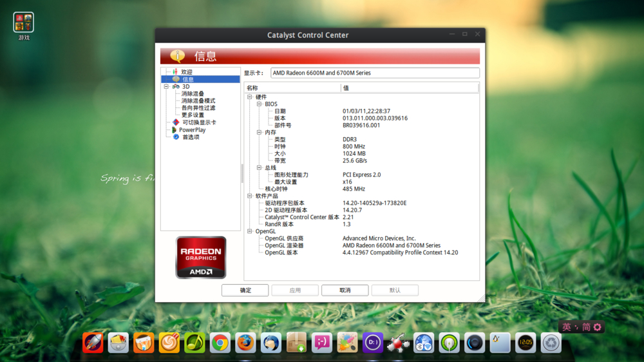Select the 带宽 25.6 GB/s row
This screenshot has height=362, width=644.
coord(361,160)
